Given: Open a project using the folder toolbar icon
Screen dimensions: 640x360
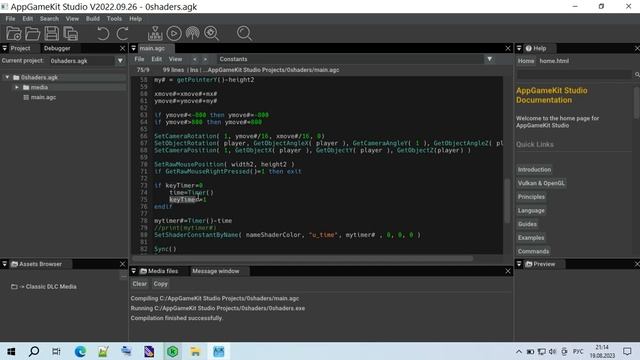Looking at the screenshot, I should click(x=33, y=33).
